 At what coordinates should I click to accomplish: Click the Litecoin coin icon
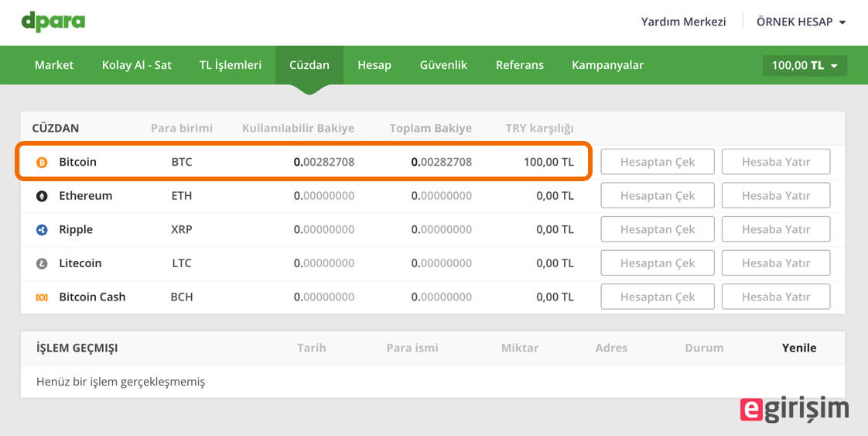tap(42, 264)
